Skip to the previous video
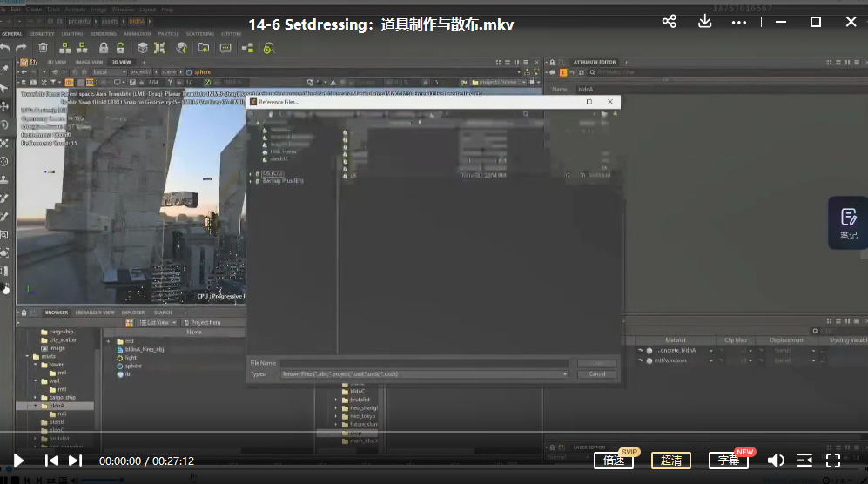 [51, 460]
